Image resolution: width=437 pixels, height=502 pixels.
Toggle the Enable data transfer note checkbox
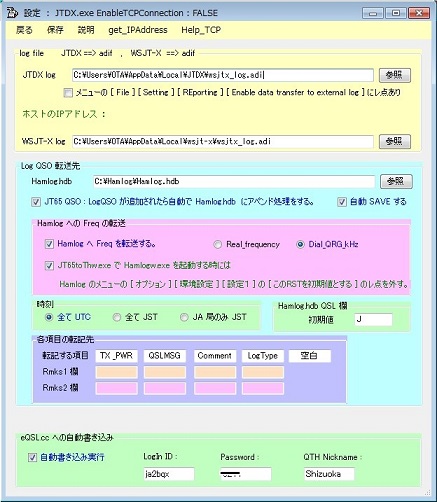68,93
